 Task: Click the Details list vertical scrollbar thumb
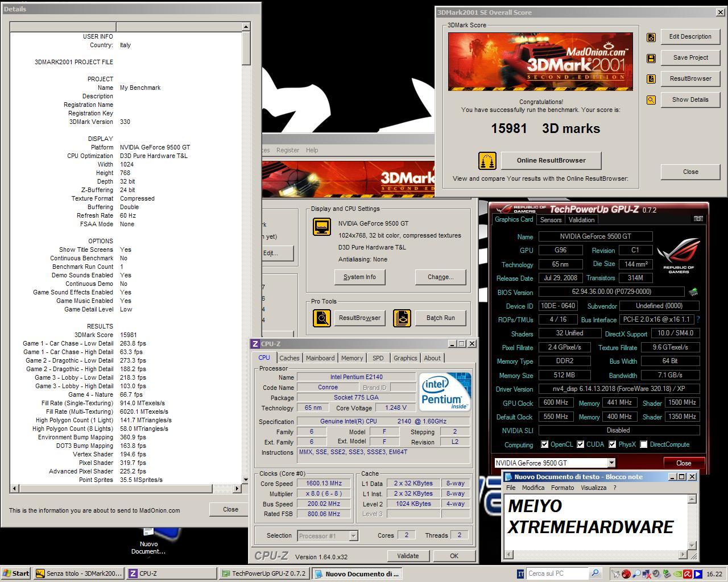(246, 48)
